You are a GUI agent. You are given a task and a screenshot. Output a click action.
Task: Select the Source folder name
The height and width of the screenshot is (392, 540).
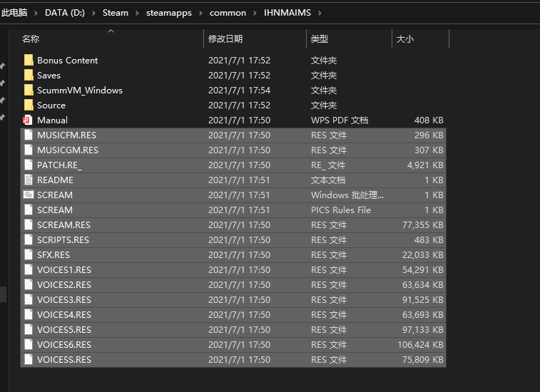click(x=51, y=105)
